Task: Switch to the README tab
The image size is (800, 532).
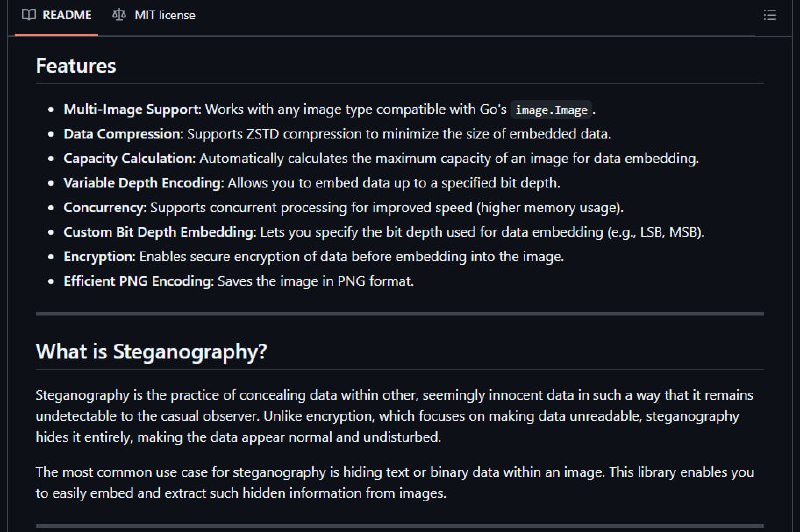Action: click(57, 15)
